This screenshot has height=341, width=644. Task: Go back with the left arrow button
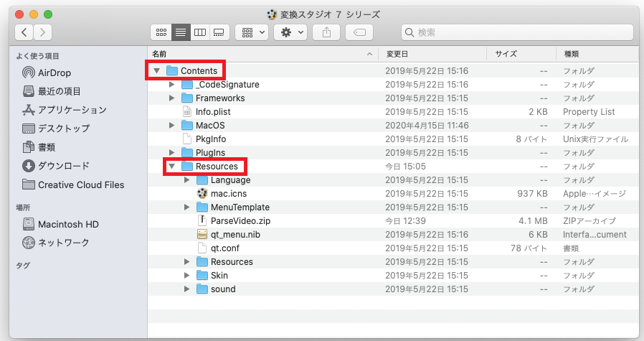(25, 32)
